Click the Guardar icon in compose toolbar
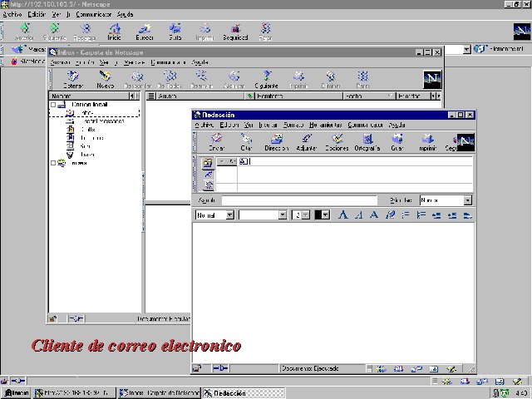The image size is (532, 399). [x=397, y=142]
